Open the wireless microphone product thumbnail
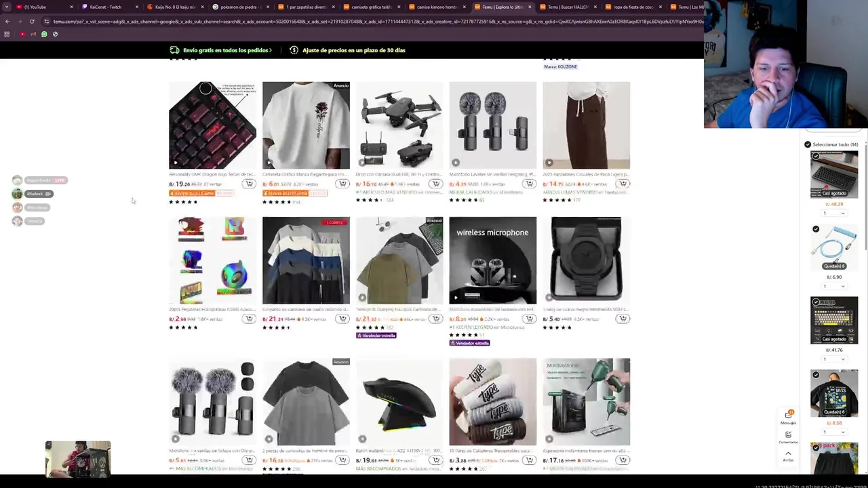The image size is (868, 488). pos(492,260)
